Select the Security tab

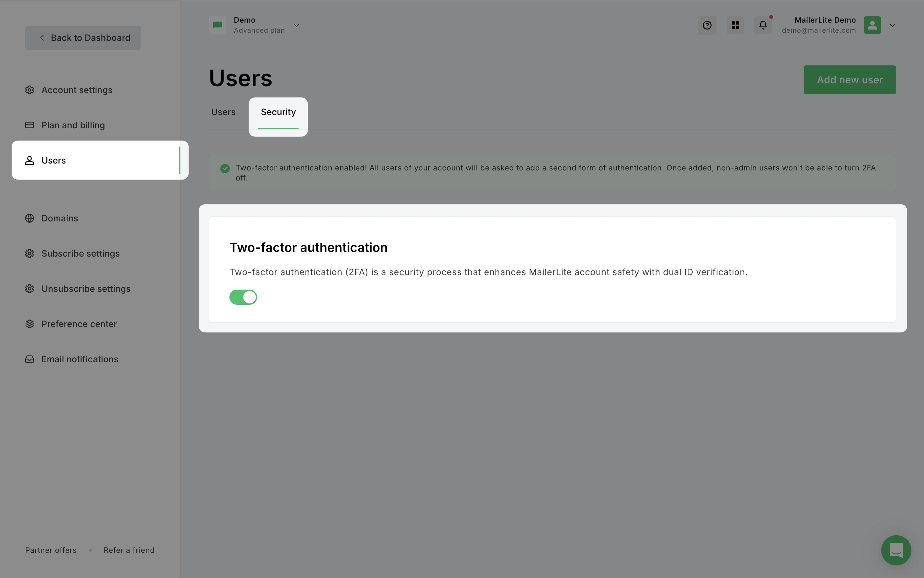coord(278,112)
